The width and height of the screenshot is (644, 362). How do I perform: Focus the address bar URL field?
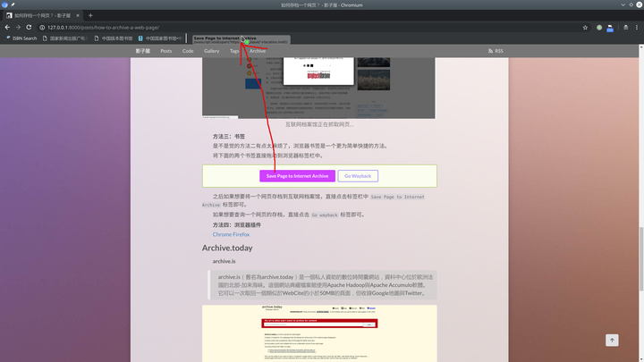[268, 27]
